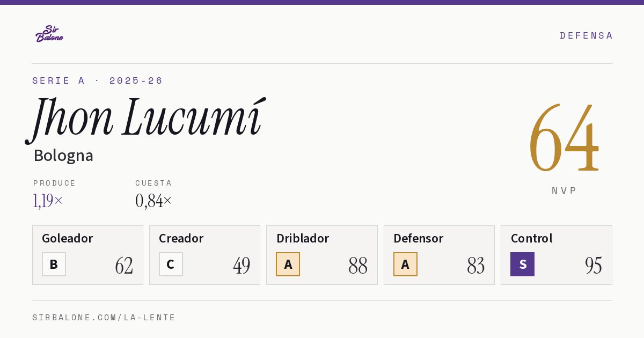Click the large 64 score
The image size is (644, 338).
coord(564,137)
